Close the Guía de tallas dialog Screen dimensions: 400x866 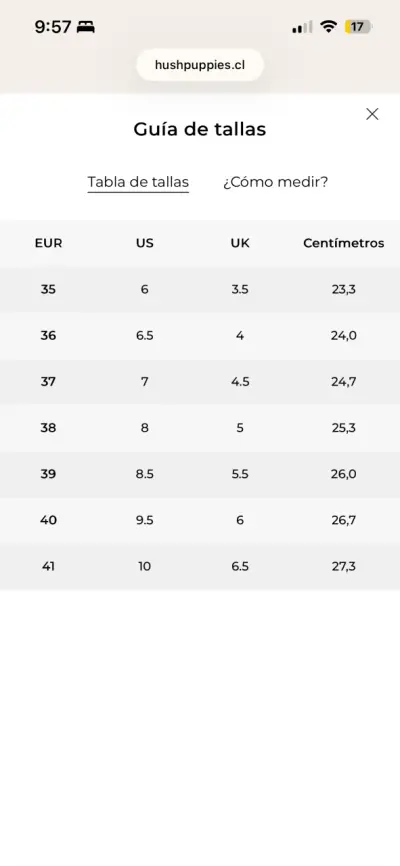point(372,114)
